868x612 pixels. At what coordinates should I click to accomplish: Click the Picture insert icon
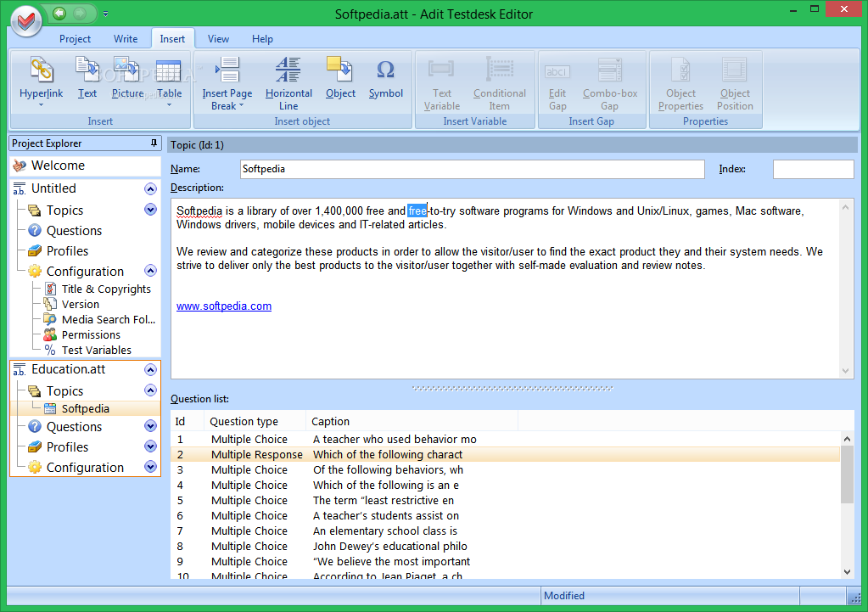[126, 70]
